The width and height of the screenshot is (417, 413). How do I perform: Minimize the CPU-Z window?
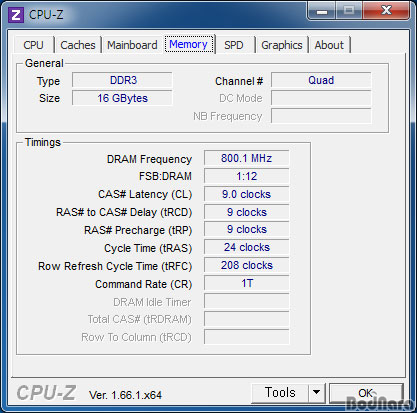click(x=321, y=11)
